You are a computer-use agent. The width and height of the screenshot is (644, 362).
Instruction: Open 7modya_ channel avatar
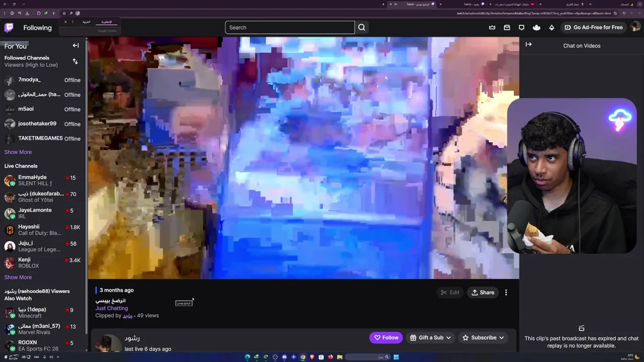click(10, 80)
